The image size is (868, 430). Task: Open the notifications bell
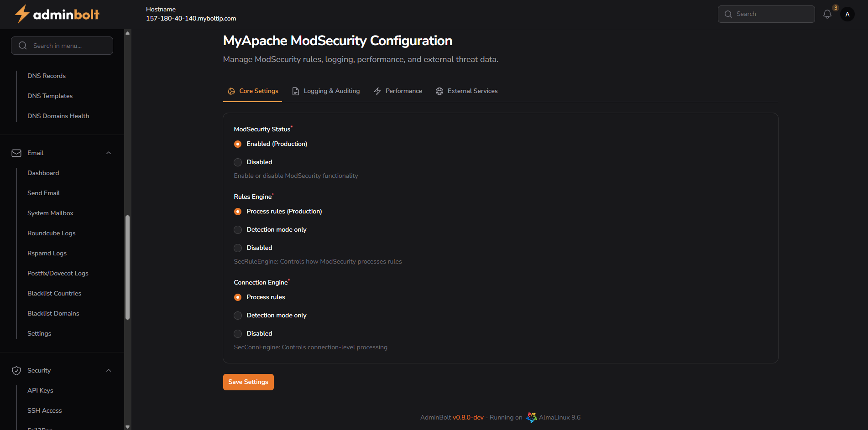tap(827, 14)
